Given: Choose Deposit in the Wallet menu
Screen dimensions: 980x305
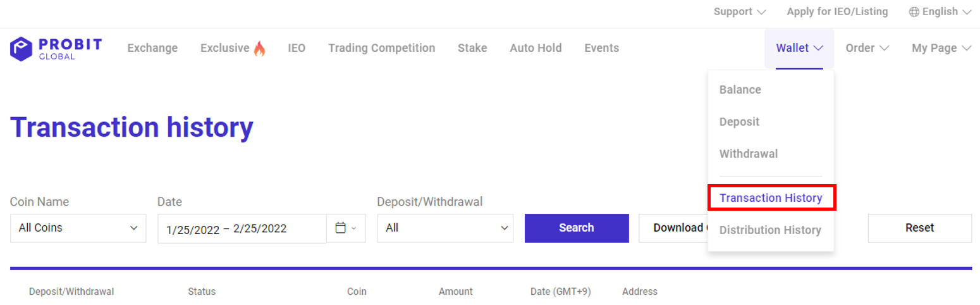Looking at the screenshot, I should tap(739, 121).
